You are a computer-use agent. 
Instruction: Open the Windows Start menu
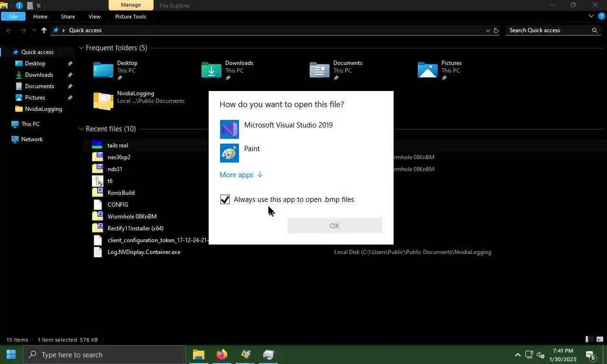pyautogui.click(x=11, y=355)
